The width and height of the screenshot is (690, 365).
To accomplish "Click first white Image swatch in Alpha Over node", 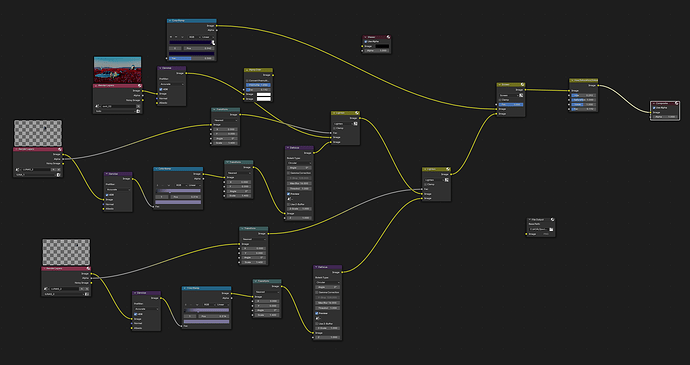I will (x=264, y=94).
